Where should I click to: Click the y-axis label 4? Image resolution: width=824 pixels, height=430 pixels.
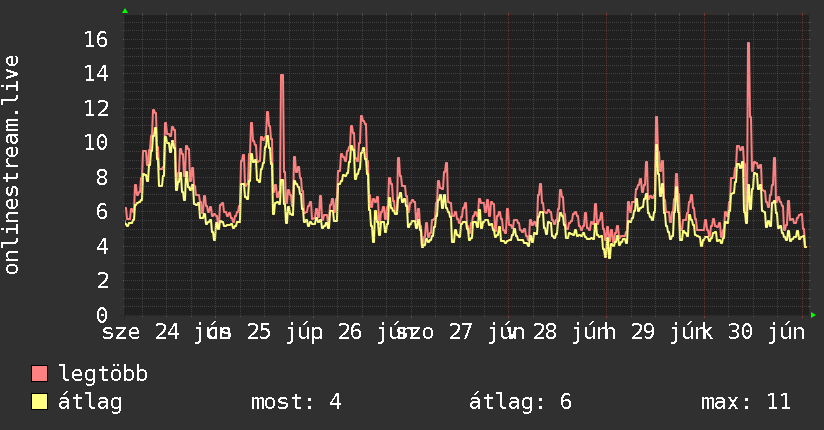(x=102, y=246)
